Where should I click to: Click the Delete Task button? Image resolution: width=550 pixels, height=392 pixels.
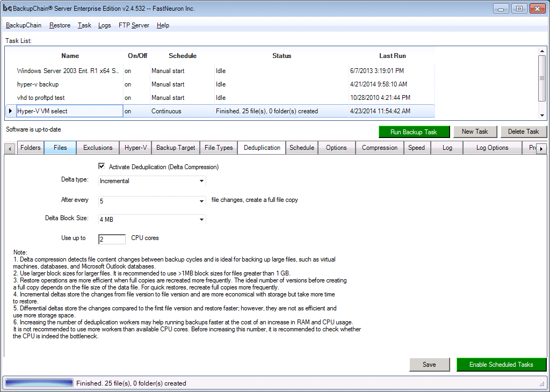523,132
